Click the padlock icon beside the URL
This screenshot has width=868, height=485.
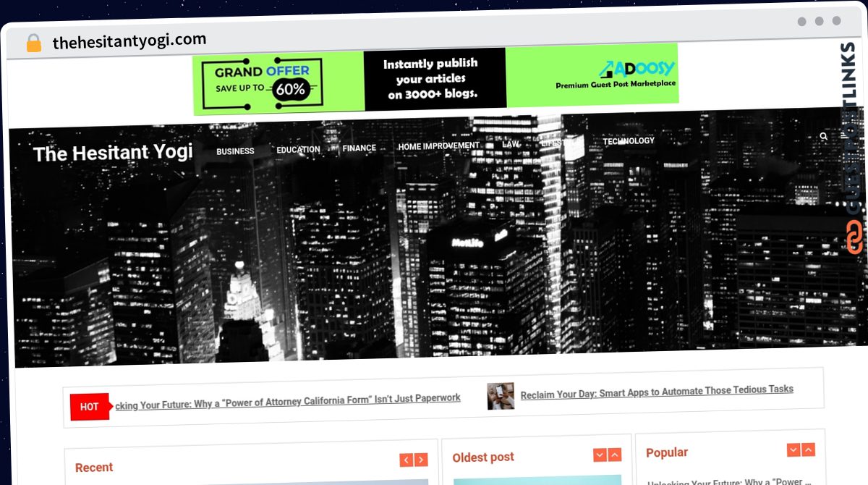[x=33, y=43]
